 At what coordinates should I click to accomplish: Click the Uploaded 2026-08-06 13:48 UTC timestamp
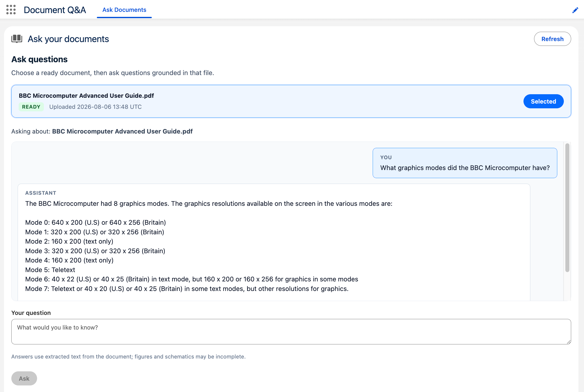pyautogui.click(x=96, y=107)
